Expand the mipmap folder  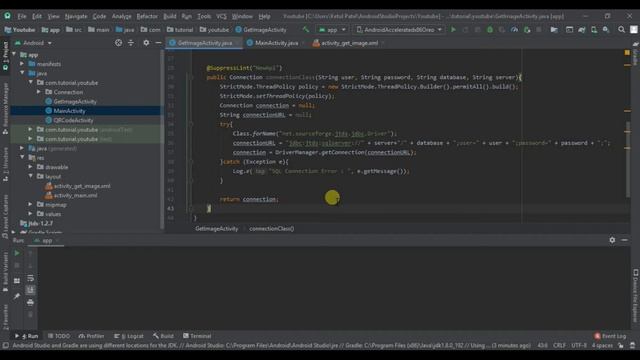pos(31,204)
